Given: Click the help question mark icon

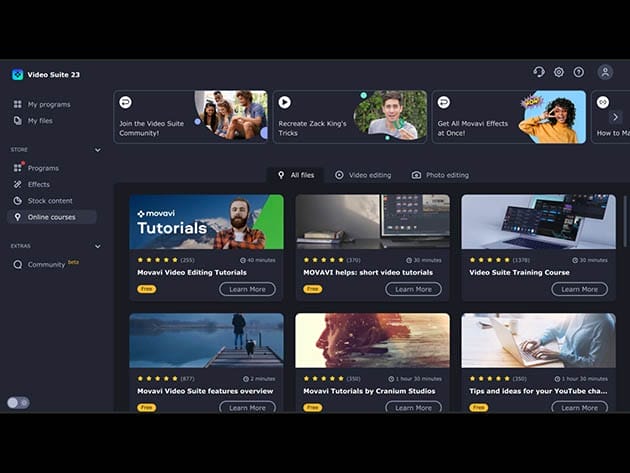Looking at the screenshot, I should pyautogui.click(x=578, y=72).
